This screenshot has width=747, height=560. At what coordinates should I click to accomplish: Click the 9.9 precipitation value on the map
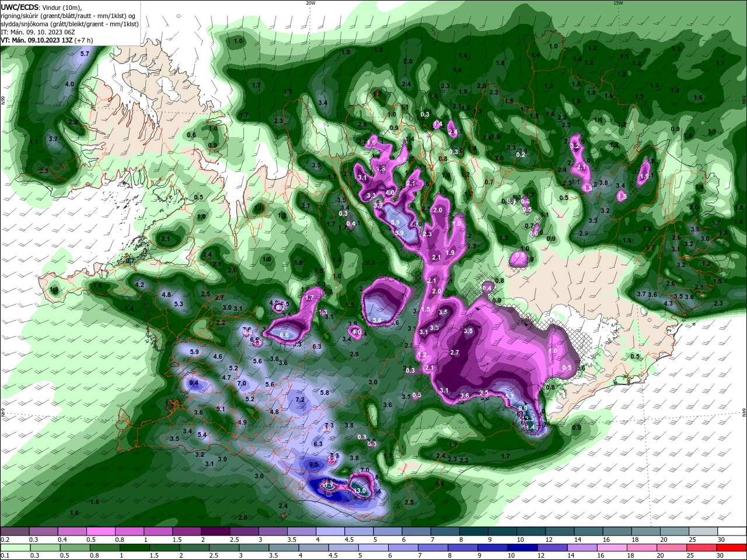coord(523,408)
